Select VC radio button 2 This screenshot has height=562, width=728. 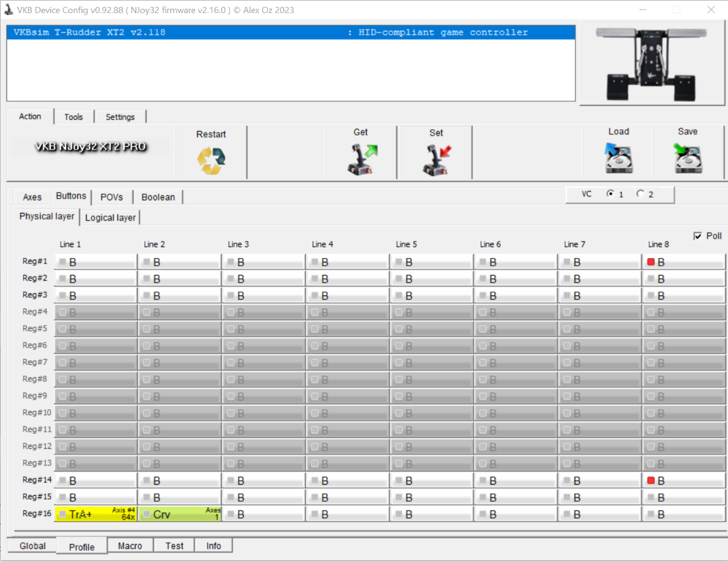click(x=640, y=194)
